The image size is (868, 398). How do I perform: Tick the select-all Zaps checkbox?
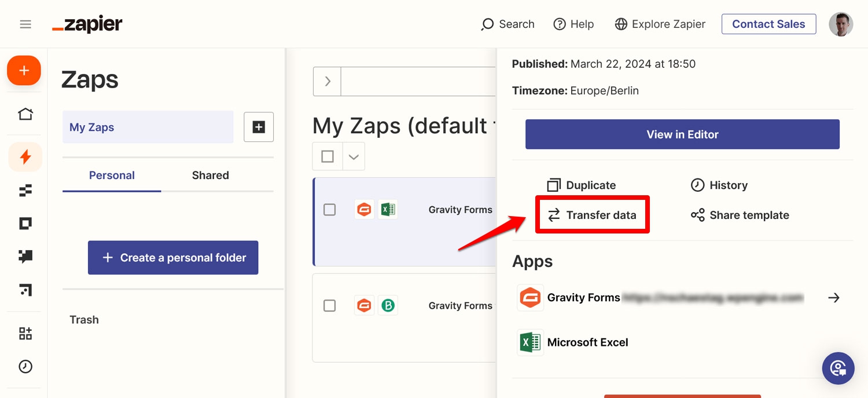click(328, 156)
